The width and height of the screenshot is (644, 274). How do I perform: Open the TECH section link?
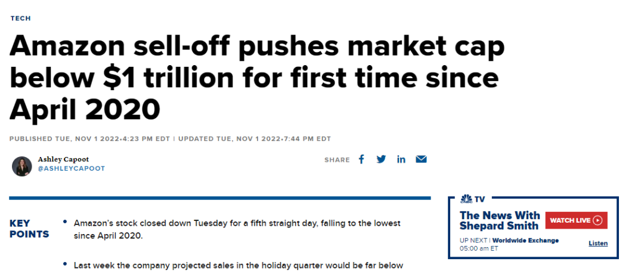[20, 19]
